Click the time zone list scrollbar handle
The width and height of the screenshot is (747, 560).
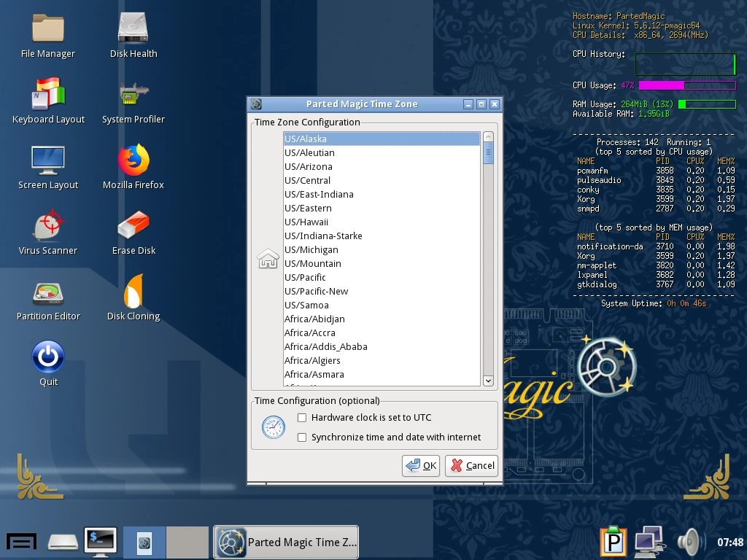pos(488,153)
